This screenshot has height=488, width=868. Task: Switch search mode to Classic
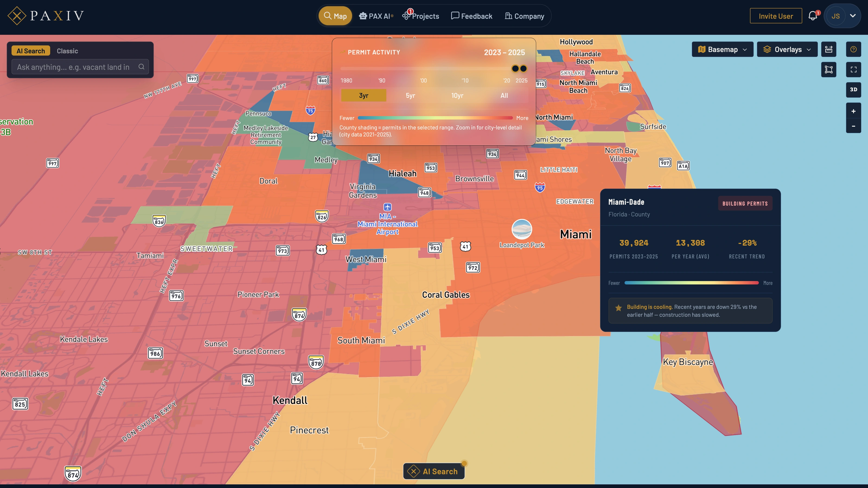coord(67,51)
